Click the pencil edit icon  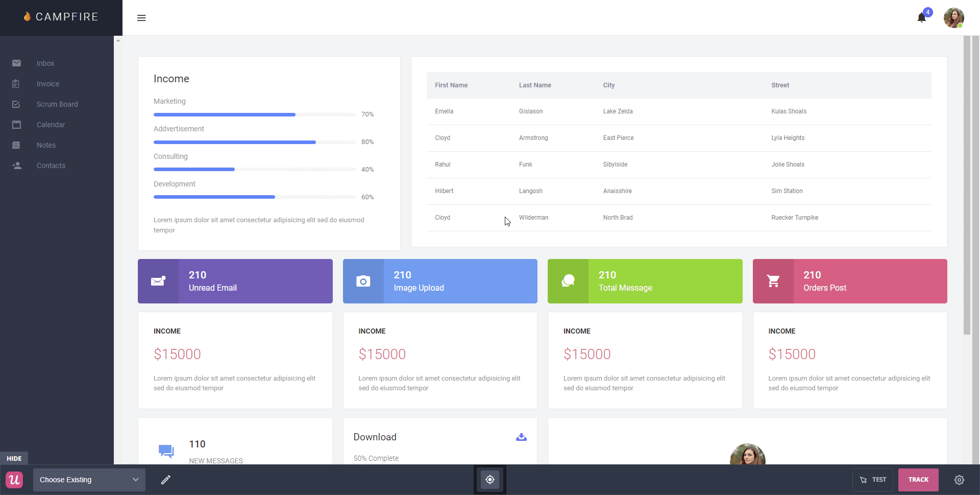[165, 480]
